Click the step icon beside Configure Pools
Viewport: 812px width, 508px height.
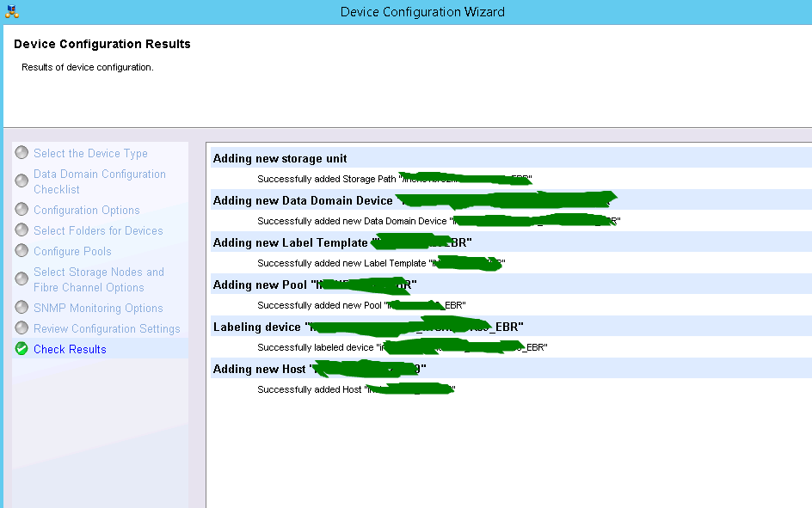22,250
